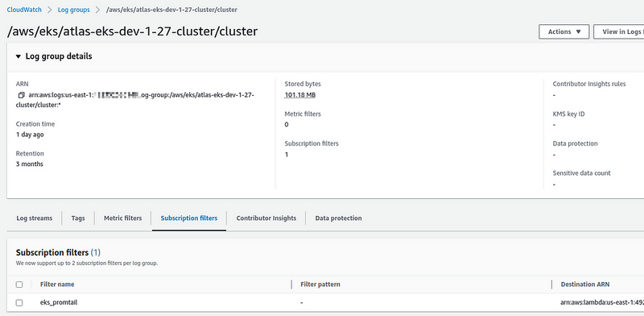644x316 pixels.
Task: Go to CloudWatch breadcrumb link
Action: pos(24,10)
